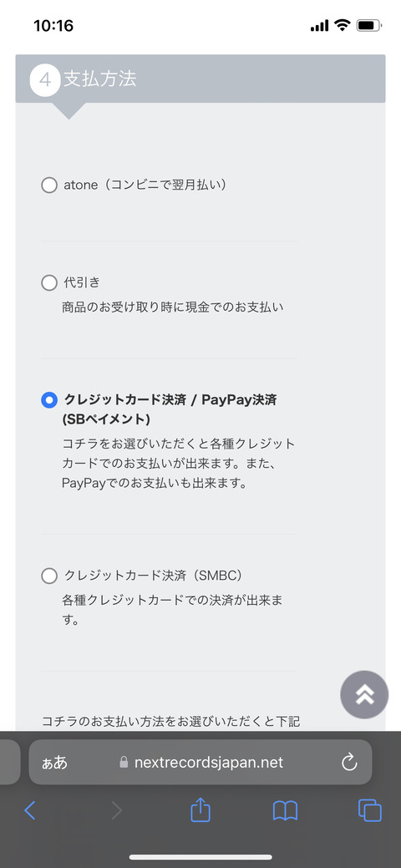Tap the 支払方法 step 4 header
This screenshot has width=401, height=868.
[200, 79]
